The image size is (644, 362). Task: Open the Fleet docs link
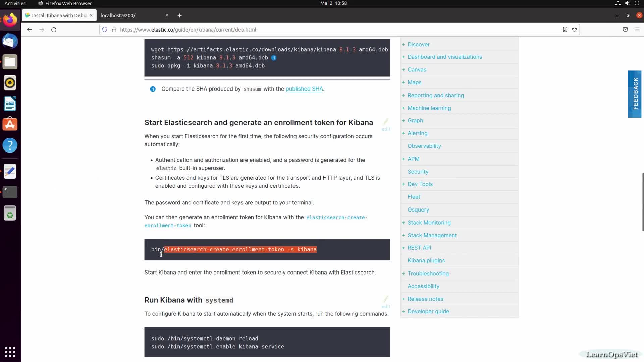414,197
